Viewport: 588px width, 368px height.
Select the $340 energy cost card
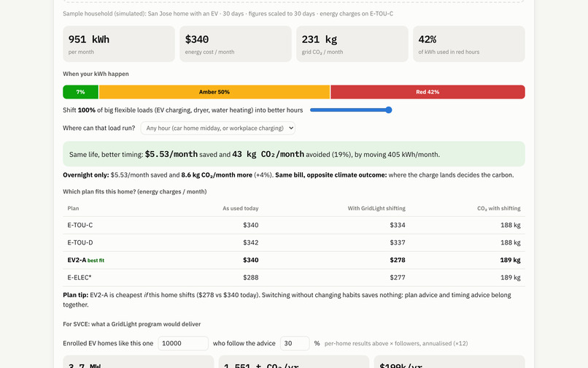click(x=236, y=44)
